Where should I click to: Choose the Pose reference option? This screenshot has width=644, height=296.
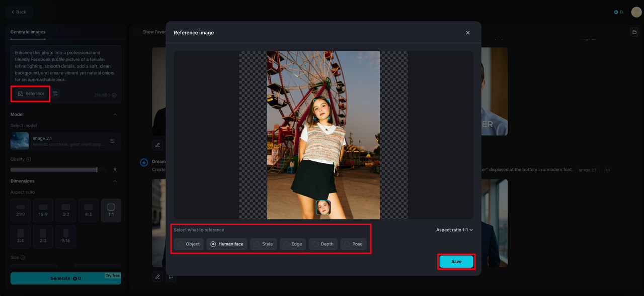353,244
